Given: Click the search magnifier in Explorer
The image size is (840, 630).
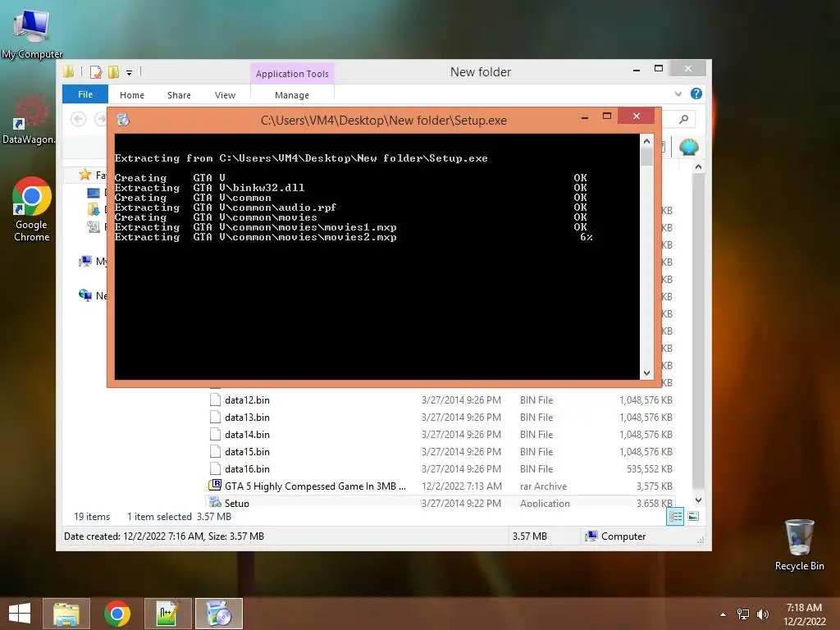Looking at the screenshot, I should [683, 119].
